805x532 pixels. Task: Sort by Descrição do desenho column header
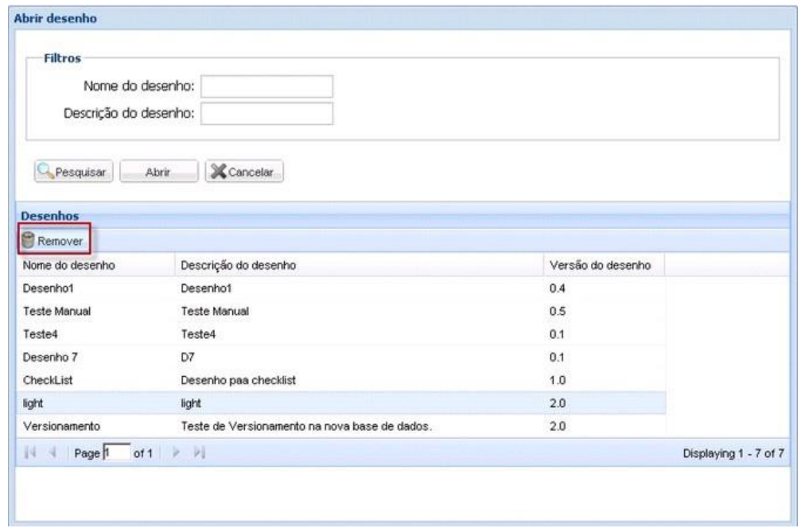pos(232,265)
